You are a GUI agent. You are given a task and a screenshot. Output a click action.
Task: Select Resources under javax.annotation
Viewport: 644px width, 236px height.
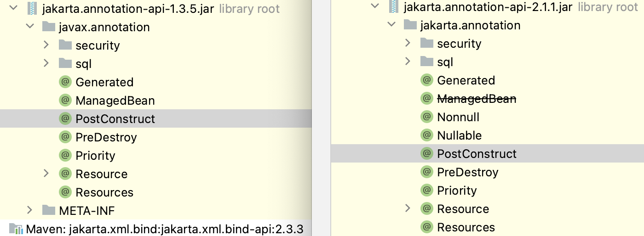click(104, 192)
